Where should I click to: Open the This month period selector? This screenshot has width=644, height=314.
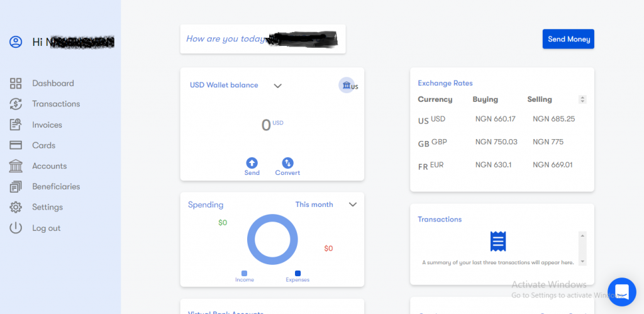[x=314, y=205]
